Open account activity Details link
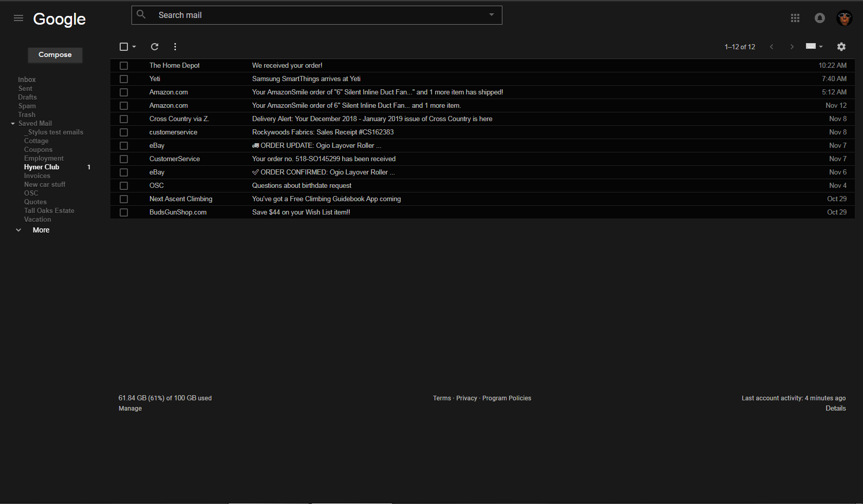This screenshot has width=863, height=504. coord(835,409)
